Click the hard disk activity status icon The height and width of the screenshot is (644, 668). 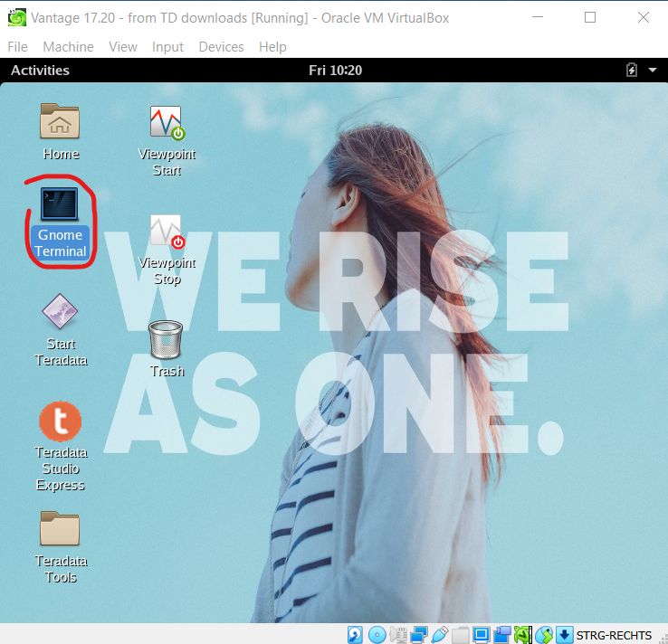pyautogui.click(x=356, y=634)
